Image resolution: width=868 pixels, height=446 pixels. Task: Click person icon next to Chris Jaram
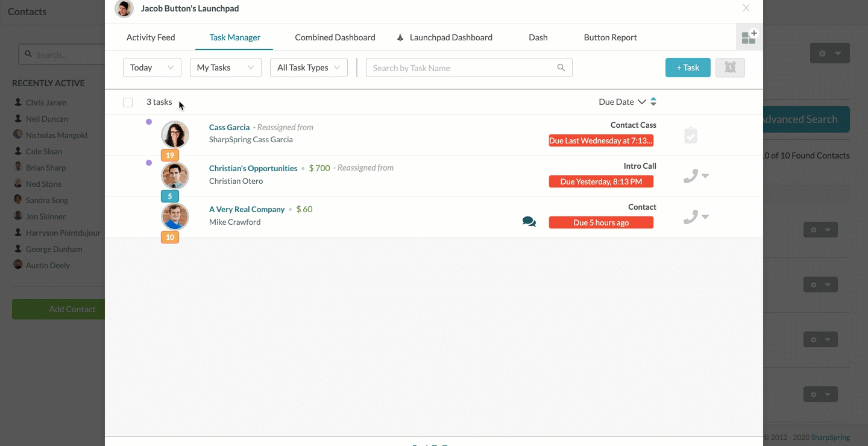pyautogui.click(x=18, y=102)
